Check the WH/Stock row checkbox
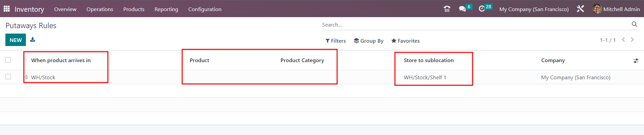This screenshot has width=644, height=135. (8, 77)
